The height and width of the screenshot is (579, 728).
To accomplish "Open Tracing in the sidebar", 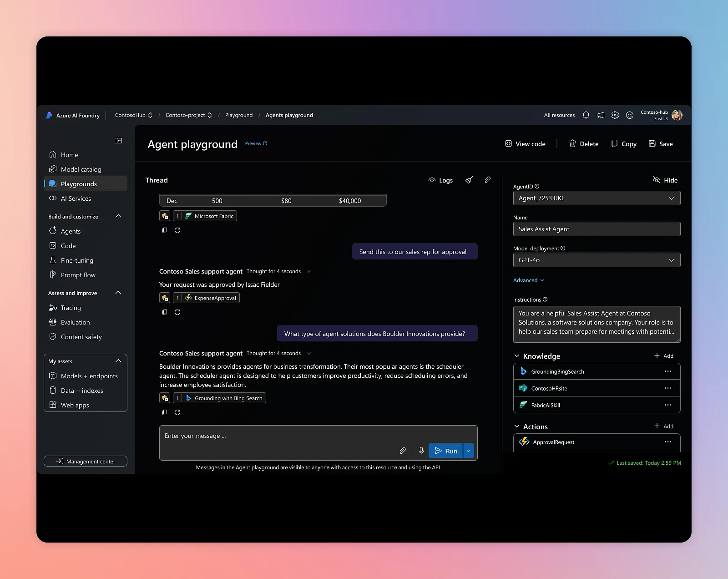I will pos(71,308).
